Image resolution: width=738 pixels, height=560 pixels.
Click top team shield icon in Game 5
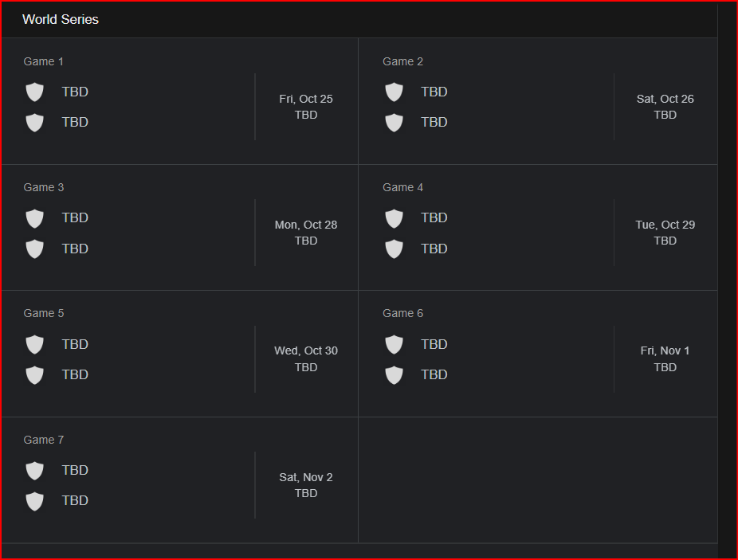coord(34,344)
